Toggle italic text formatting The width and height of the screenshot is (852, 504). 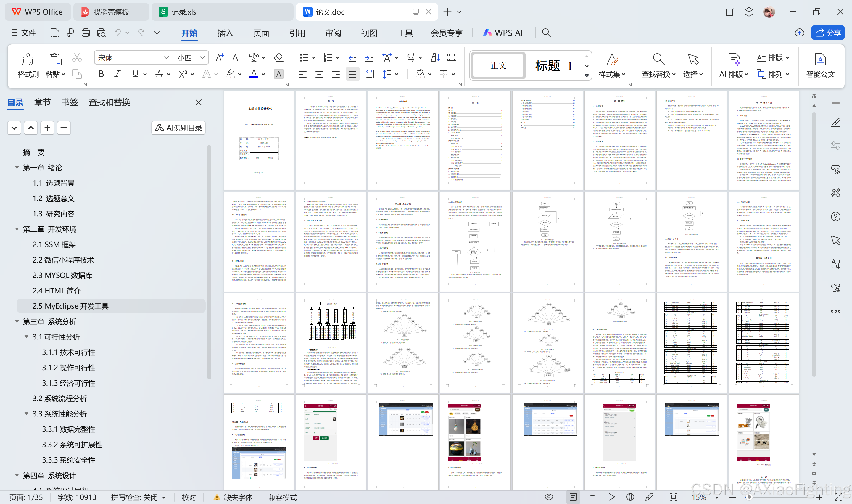tap(117, 74)
